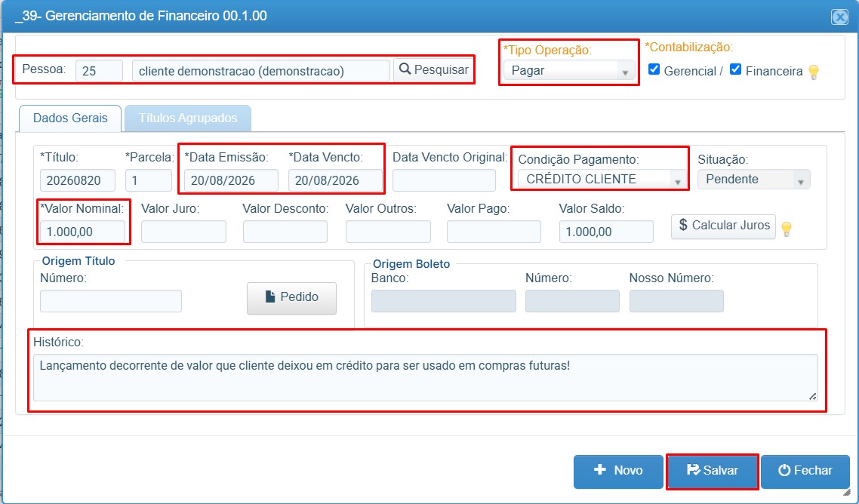This screenshot has width=859, height=504.
Task: Click the Histórico textarea resize handle
Action: pos(812,395)
